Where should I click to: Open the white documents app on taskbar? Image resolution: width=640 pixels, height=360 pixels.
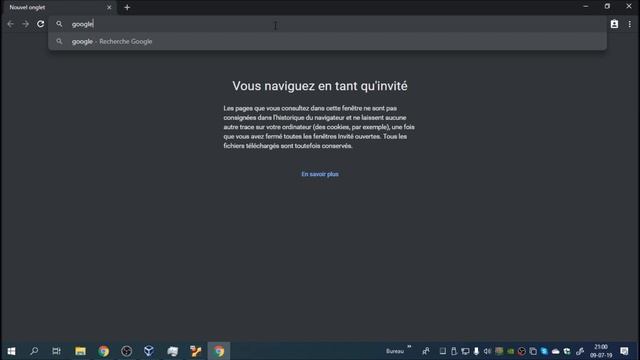tap(172, 351)
